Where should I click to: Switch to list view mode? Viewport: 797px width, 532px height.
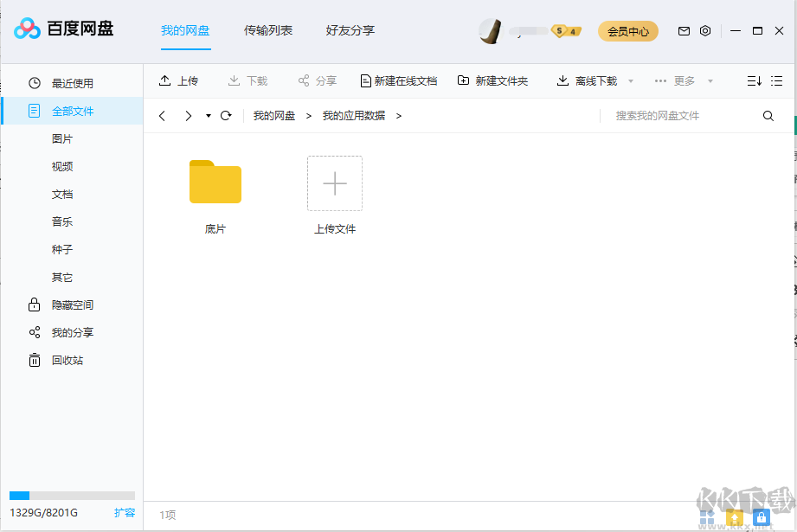coord(776,80)
